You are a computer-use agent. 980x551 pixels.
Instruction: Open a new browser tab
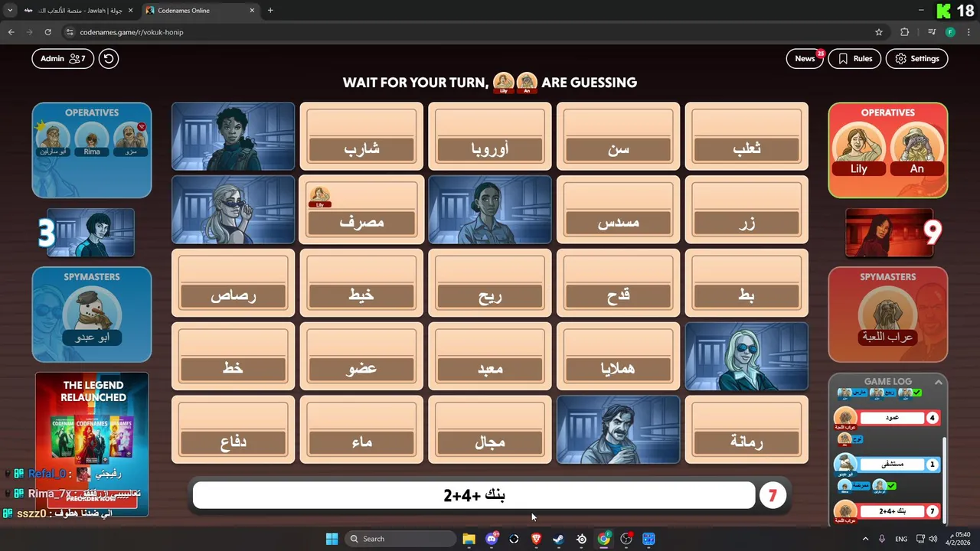click(x=270, y=11)
